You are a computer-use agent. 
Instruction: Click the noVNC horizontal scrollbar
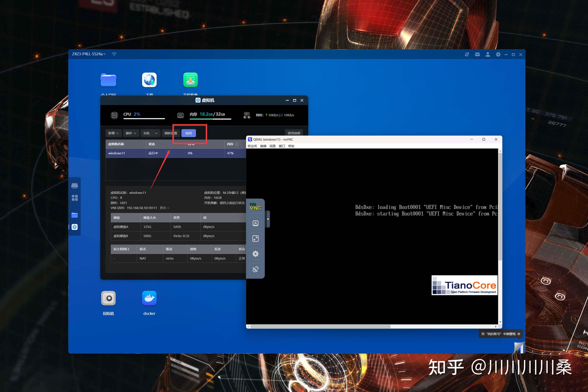pyautogui.click(x=320, y=326)
